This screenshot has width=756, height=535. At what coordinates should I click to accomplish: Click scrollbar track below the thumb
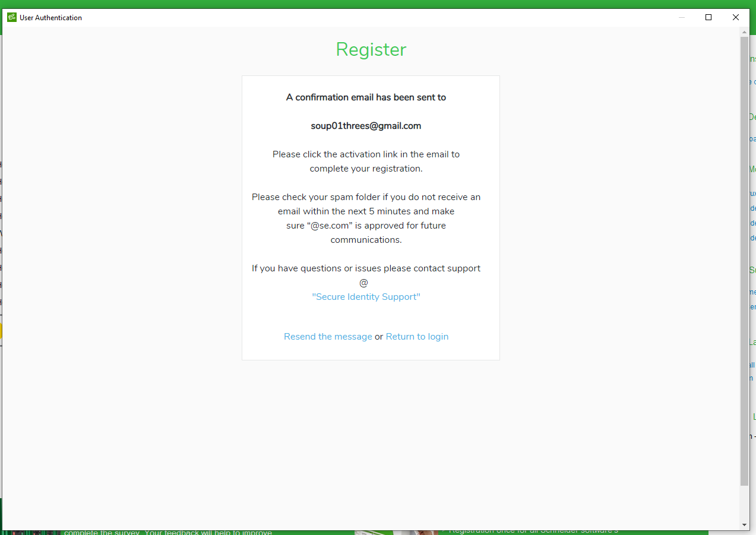745,503
